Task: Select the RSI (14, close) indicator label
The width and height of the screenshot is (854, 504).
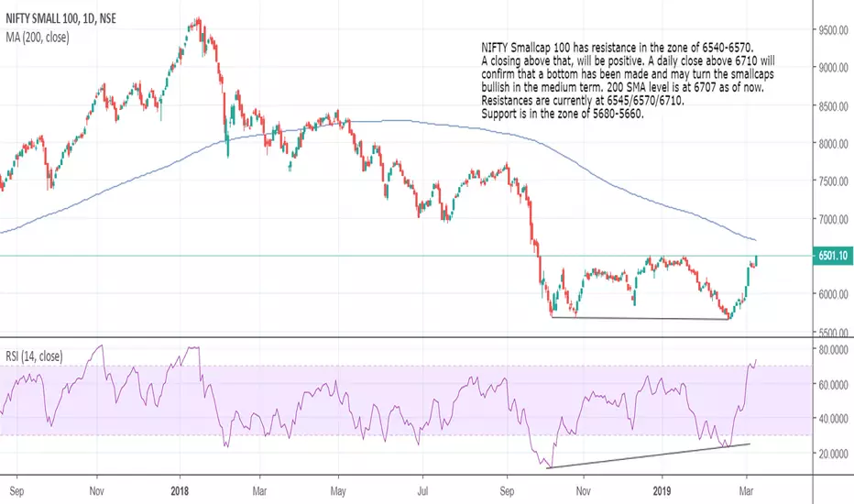Action: click(x=34, y=356)
